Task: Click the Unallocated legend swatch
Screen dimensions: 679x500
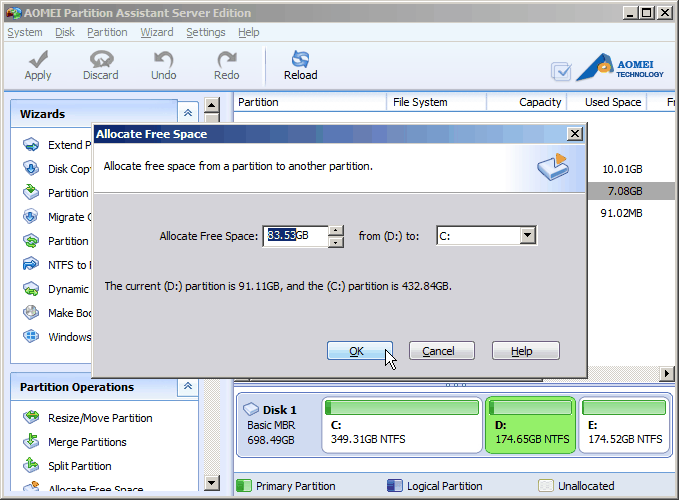Action: click(x=546, y=486)
